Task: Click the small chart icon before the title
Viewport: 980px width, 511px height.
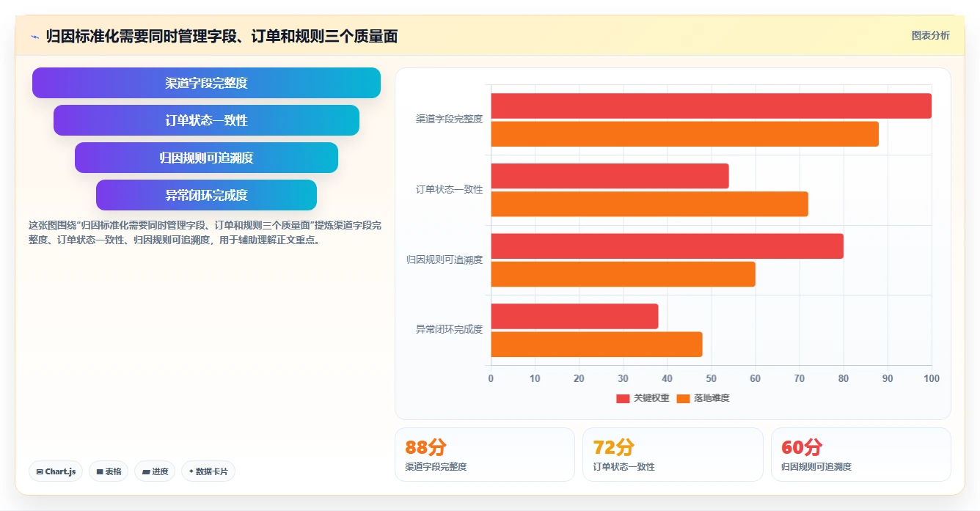Action: click(x=34, y=37)
